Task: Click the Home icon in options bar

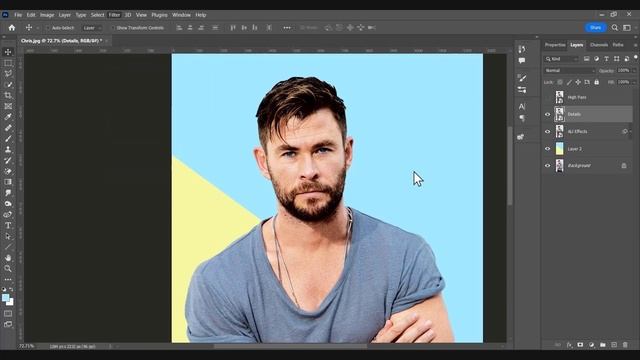Action: (x=12, y=28)
